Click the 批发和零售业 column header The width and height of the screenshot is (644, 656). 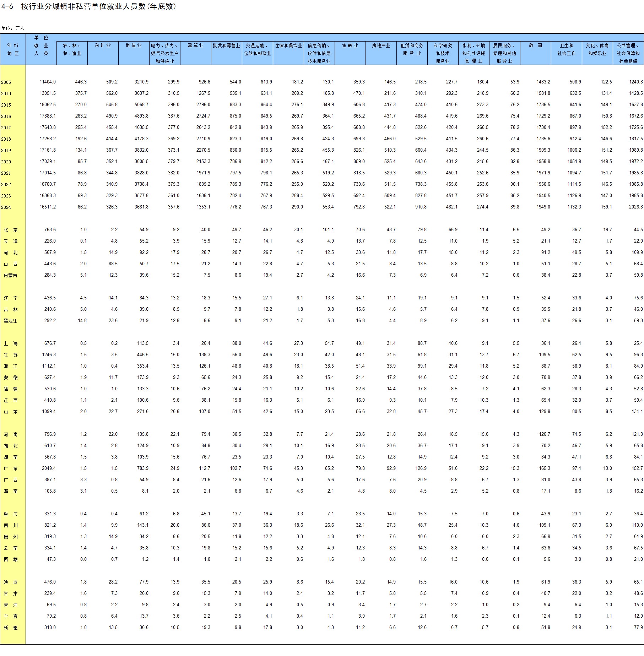coord(226,45)
